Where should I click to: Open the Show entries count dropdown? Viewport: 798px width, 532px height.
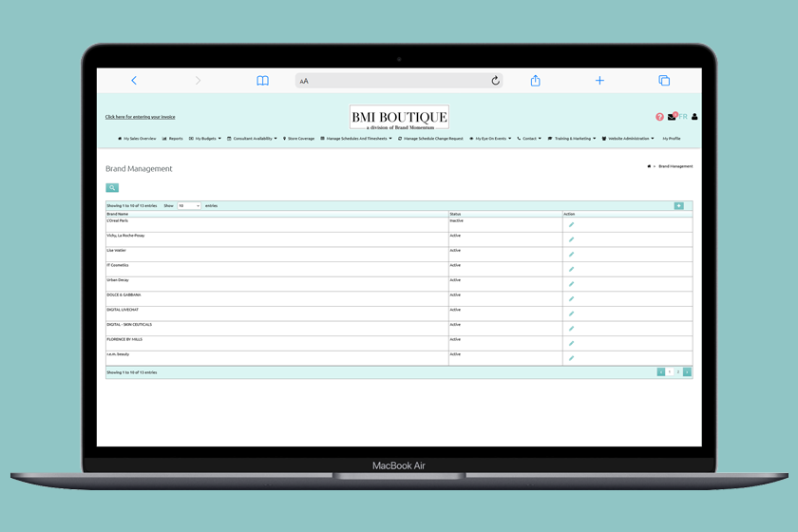(189, 205)
